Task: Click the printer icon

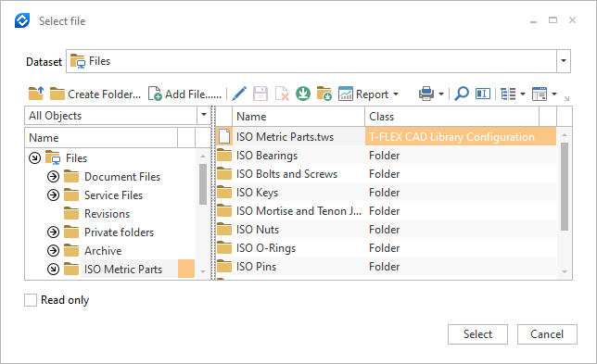Action: [x=426, y=94]
